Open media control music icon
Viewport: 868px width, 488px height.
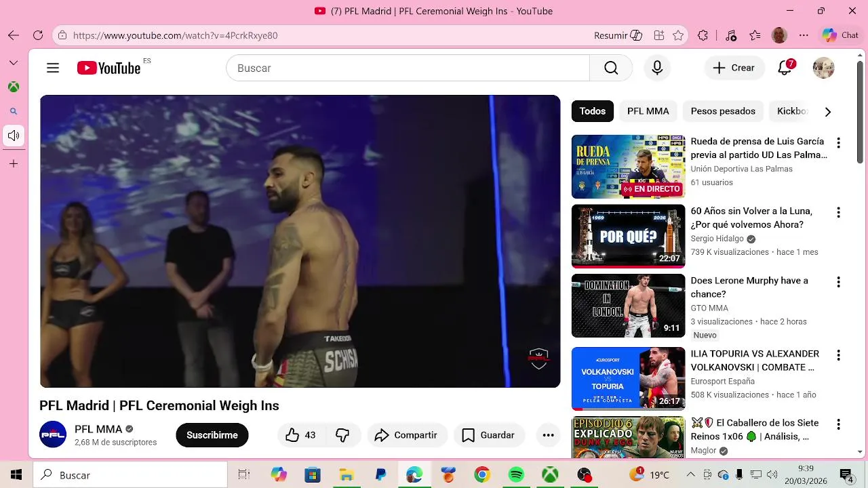click(x=730, y=35)
